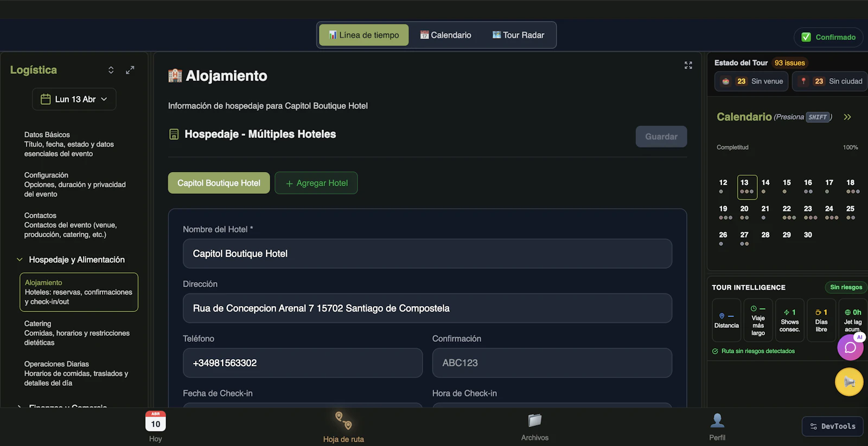Click Agregar Hotel button
The image size is (868, 446).
[x=316, y=183]
